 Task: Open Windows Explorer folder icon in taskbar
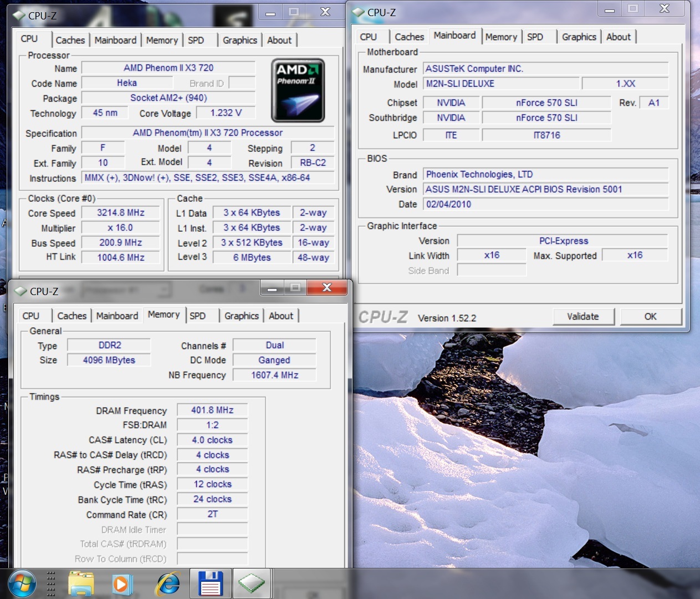click(x=81, y=584)
